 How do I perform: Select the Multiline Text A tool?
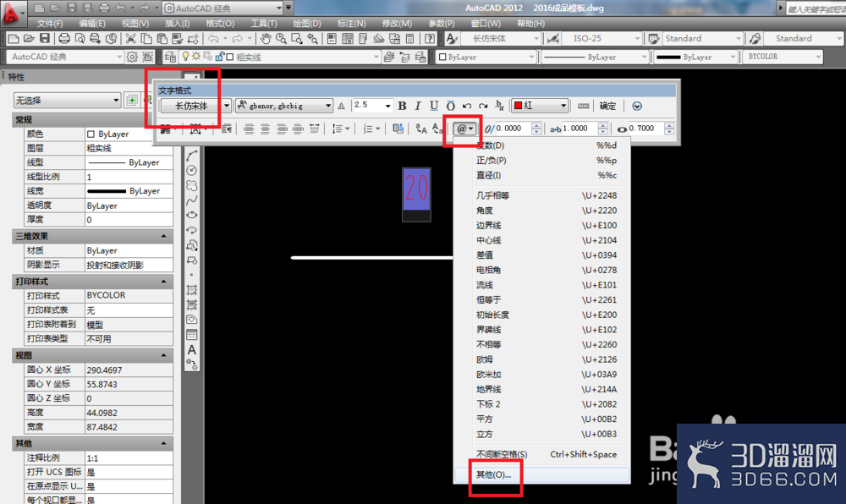pyautogui.click(x=191, y=350)
